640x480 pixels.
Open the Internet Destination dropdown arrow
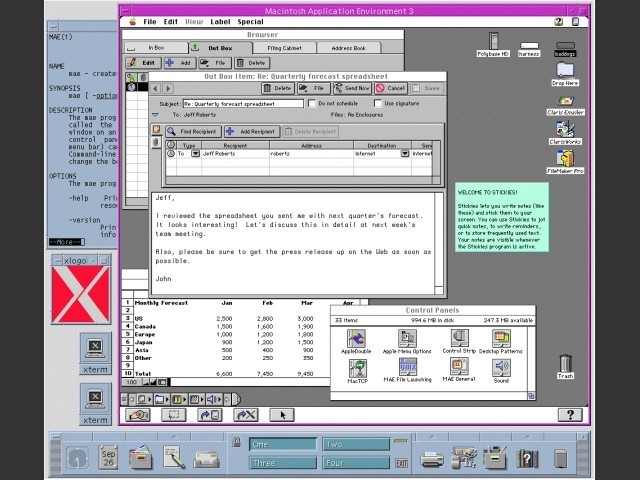[404, 153]
